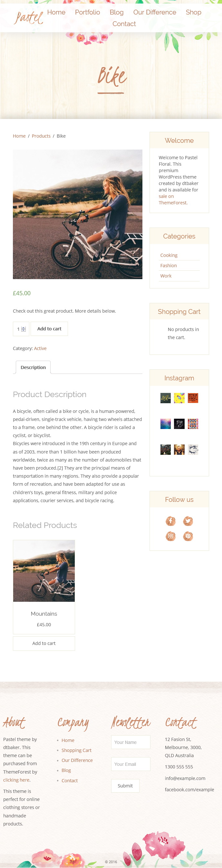The width and height of the screenshot is (222, 868).
Task: Add Bike to cart
Action: (49, 329)
